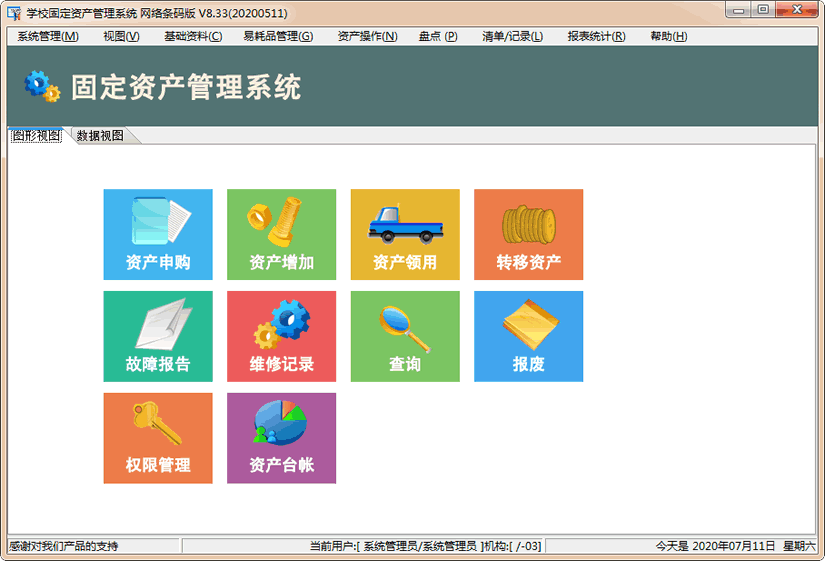Close the application window
Image resolution: width=825 pixels, height=561 pixels.
pyautogui.click(x=797, y=9)
